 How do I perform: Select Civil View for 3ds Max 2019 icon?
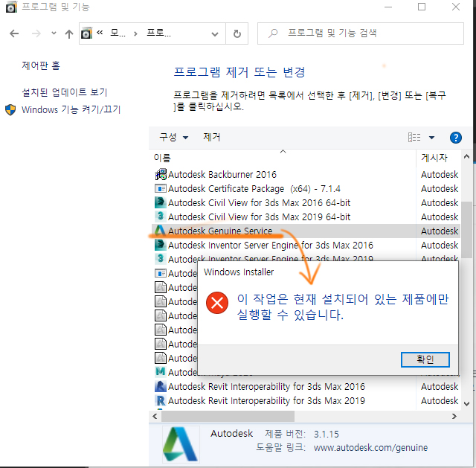161,217
